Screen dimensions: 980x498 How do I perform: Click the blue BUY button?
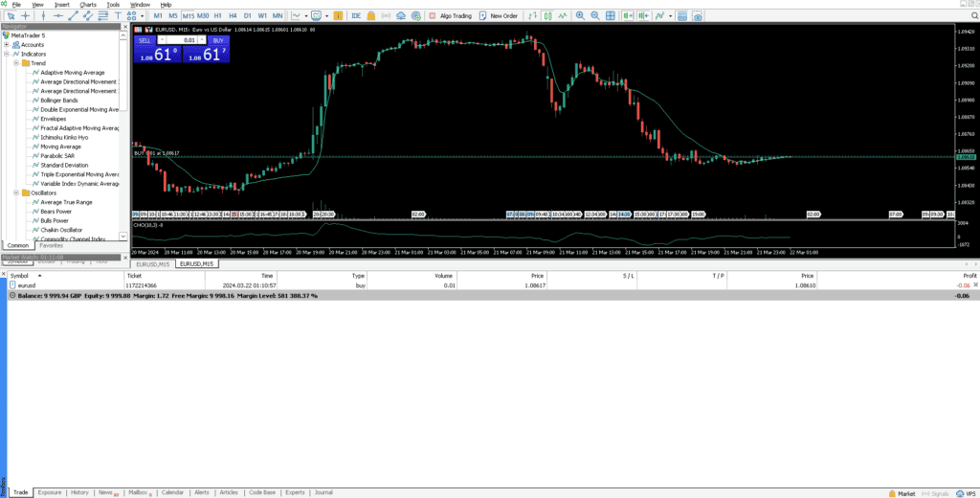218,40
